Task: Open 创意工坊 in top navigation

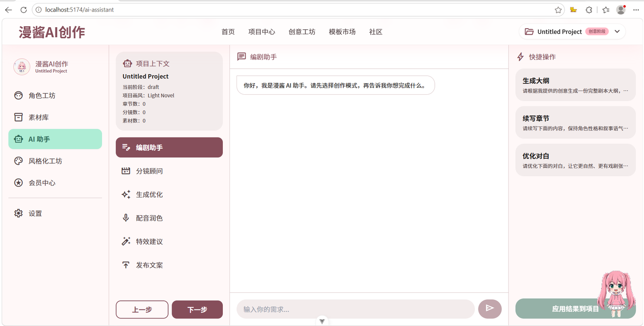Action: 302,32
